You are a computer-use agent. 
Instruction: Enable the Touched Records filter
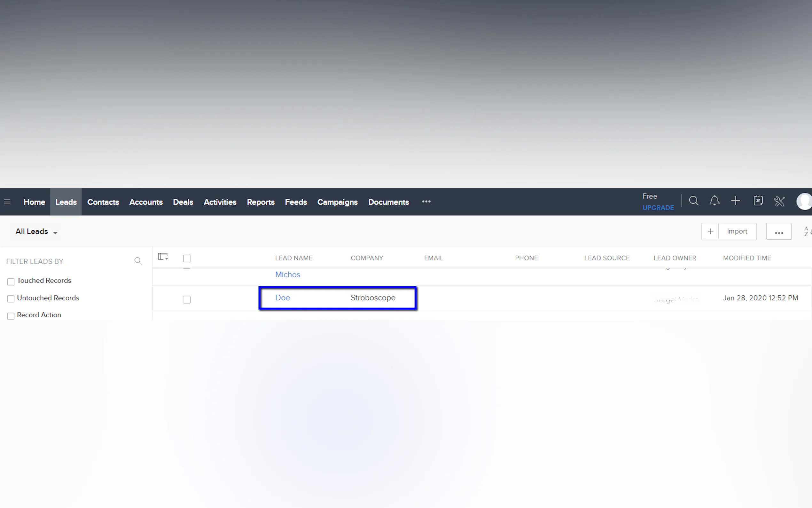tap(11, 282)
